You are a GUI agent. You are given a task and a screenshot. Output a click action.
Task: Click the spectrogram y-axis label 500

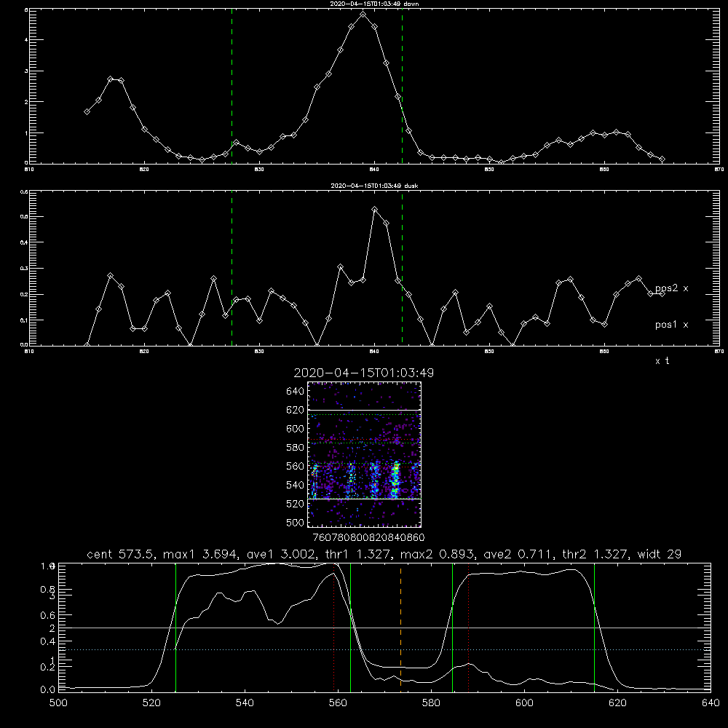click(x=296, y=522)
